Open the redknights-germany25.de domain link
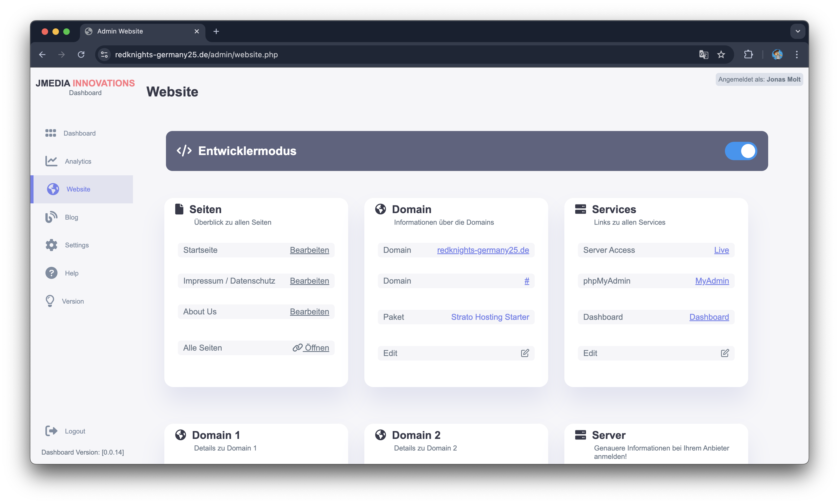 coord(483,250)
